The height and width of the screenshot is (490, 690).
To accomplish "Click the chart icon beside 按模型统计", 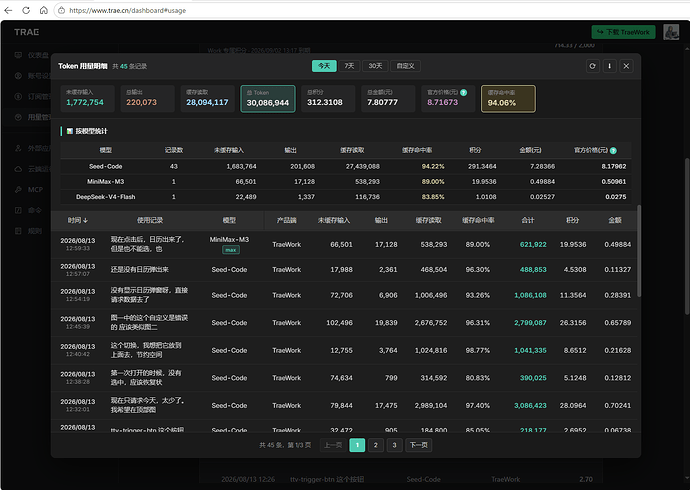I will click(70, 131).
